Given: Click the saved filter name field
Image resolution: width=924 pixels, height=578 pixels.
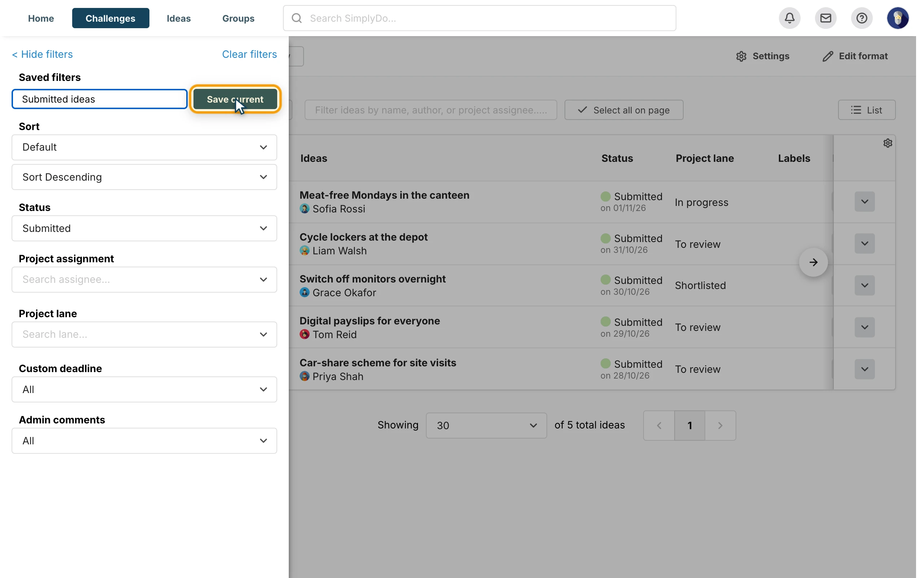Looking at the screenshot, I should point(99,99).
